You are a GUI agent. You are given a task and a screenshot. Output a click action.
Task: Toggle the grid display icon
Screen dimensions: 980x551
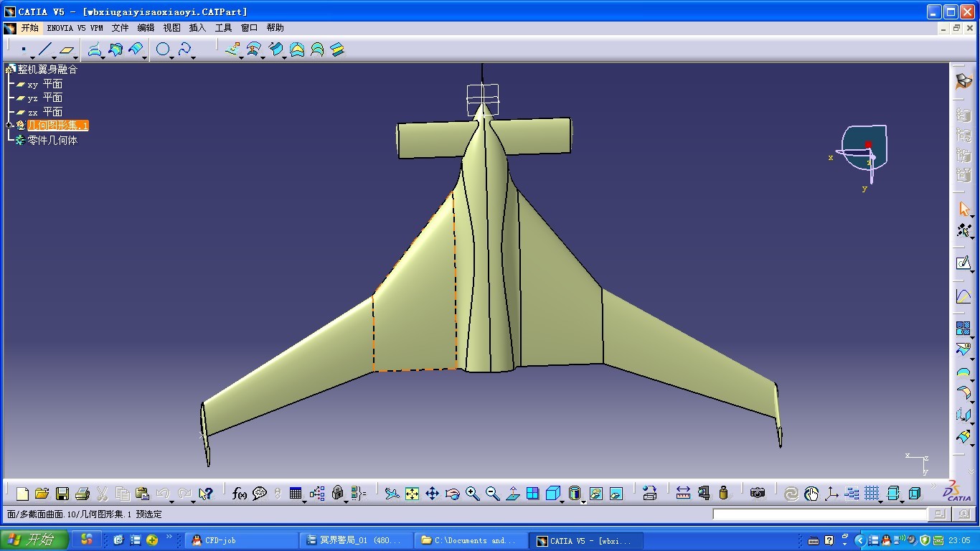click(x=872, y=494)
